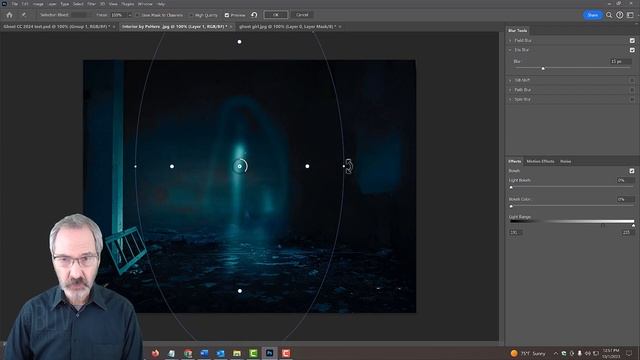Open Word from the taskbar
The width and height of the screenshot is (640, 360).
tap(204, 353)
